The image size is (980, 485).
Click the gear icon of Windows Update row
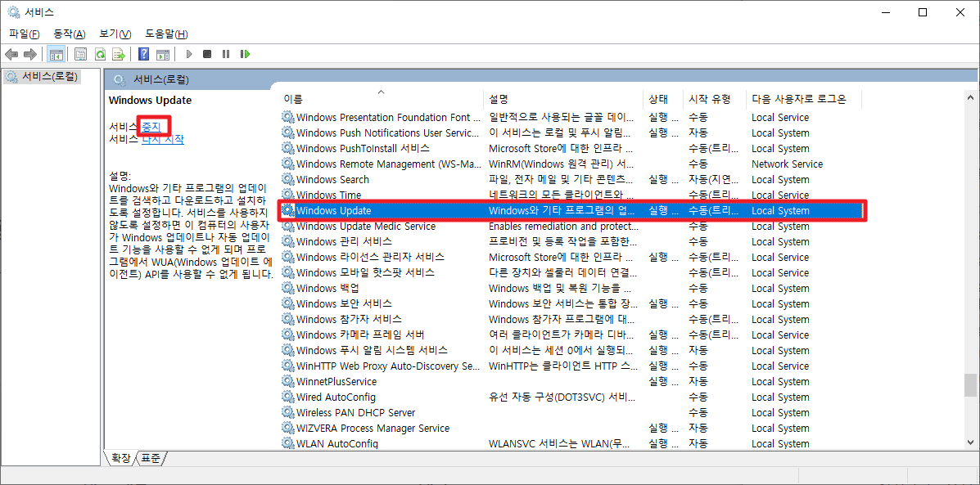click(287, 210)
